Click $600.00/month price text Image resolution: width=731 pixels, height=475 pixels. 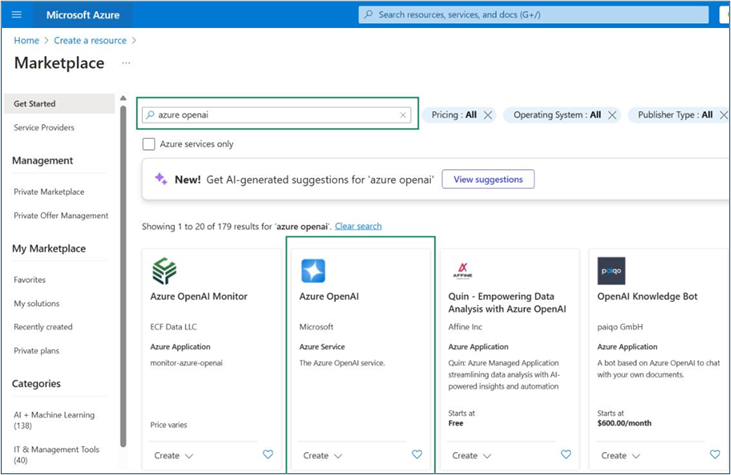point(624,423)
